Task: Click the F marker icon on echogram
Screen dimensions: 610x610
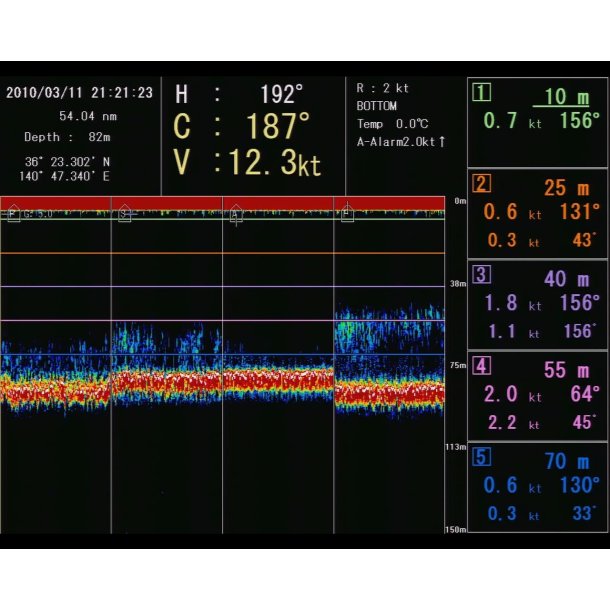Action: pos(347,214)
